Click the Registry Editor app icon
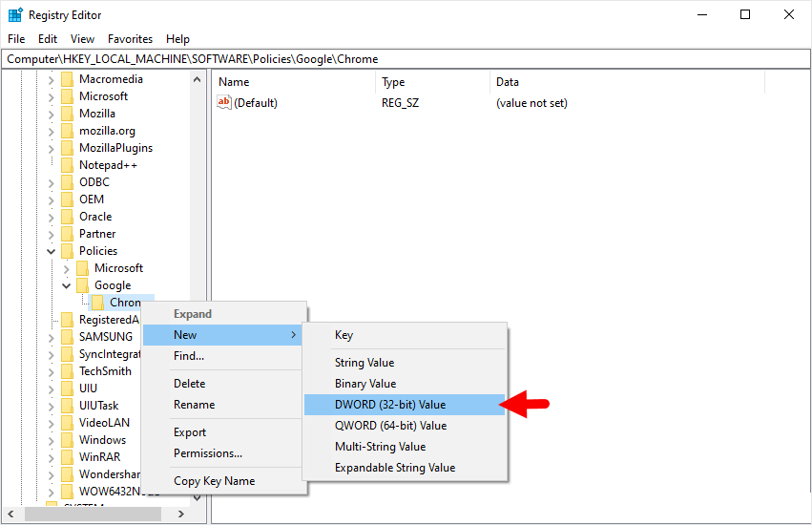The image size is (812, 525). click(x=15, y=15)
